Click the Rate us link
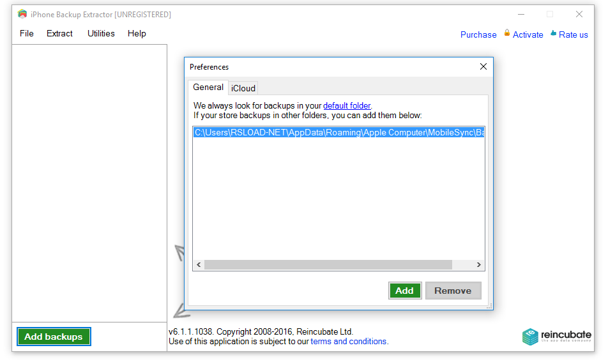This screenshot has width=608, height=364. pyautogui.click(x=573, y=34)
